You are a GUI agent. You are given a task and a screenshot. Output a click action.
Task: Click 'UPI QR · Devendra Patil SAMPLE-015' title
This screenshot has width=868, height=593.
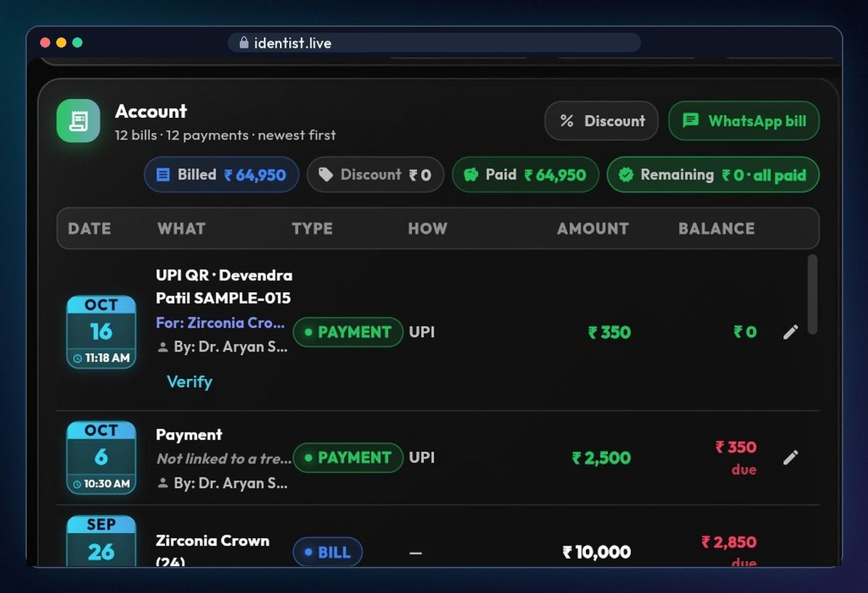point(224,286)
